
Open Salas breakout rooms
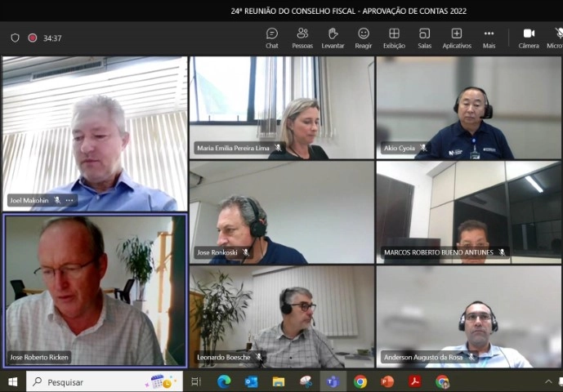pos(424,38)
